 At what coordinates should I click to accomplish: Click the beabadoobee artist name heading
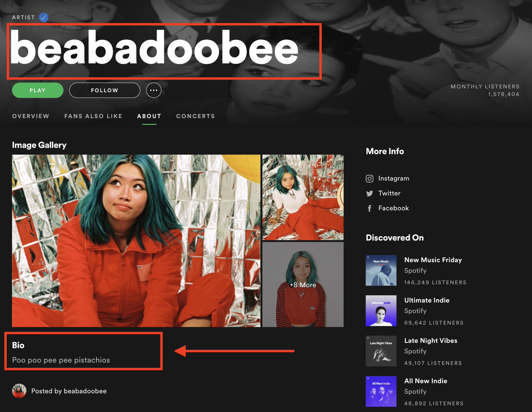[154, 47]
